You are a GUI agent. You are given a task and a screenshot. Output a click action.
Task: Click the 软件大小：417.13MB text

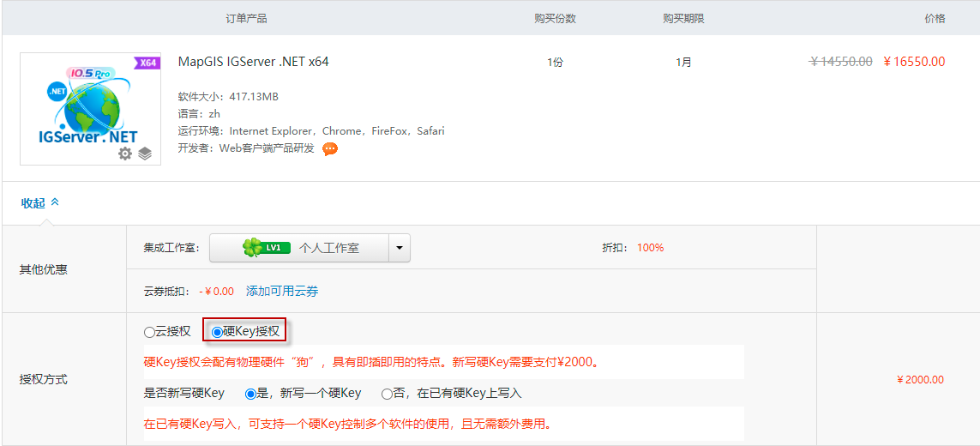[228, 97]
